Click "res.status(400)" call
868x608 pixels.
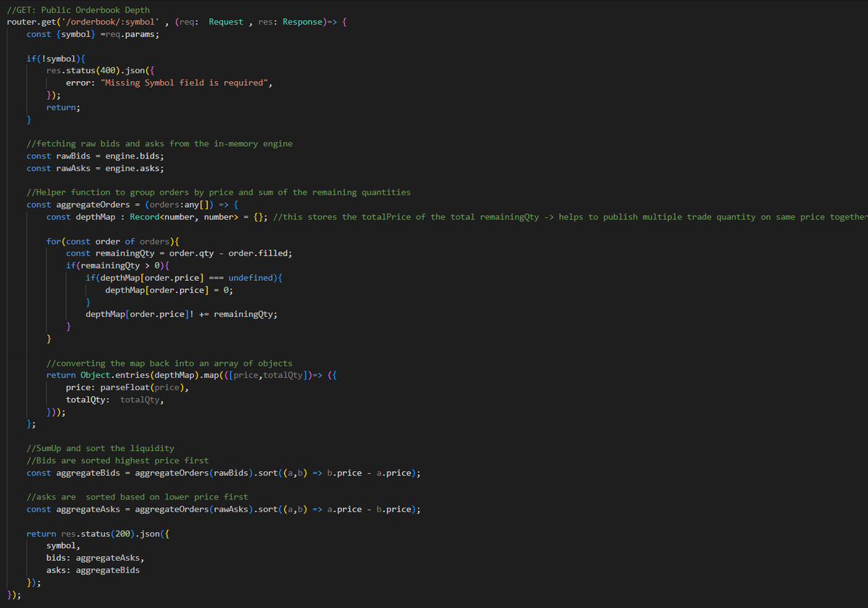(84, 71)
